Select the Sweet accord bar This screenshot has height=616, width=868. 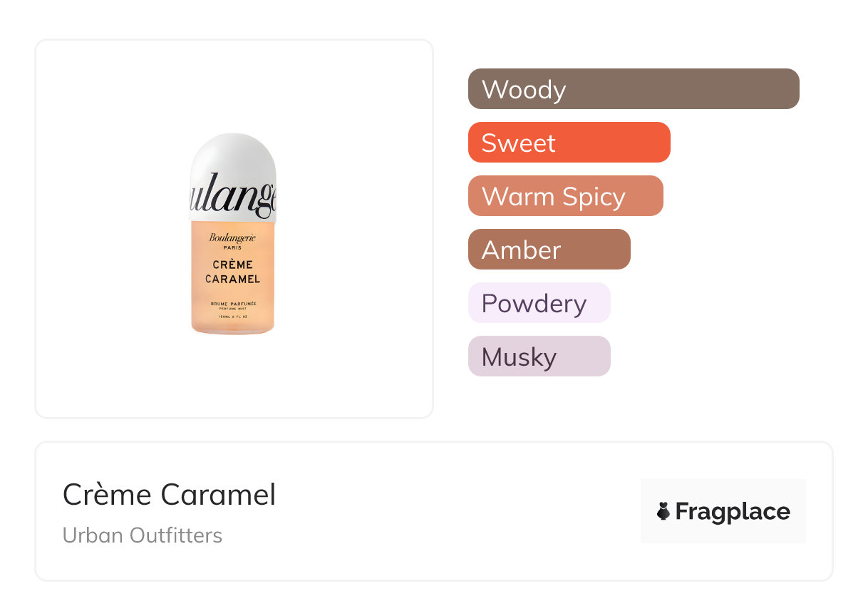569,143
